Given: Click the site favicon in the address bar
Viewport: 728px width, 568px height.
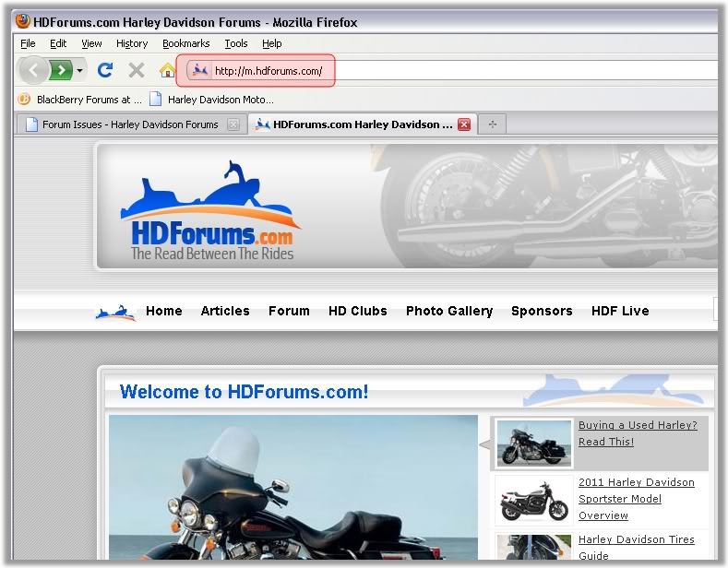Looking at the screenshot, I should coord(199,70).
